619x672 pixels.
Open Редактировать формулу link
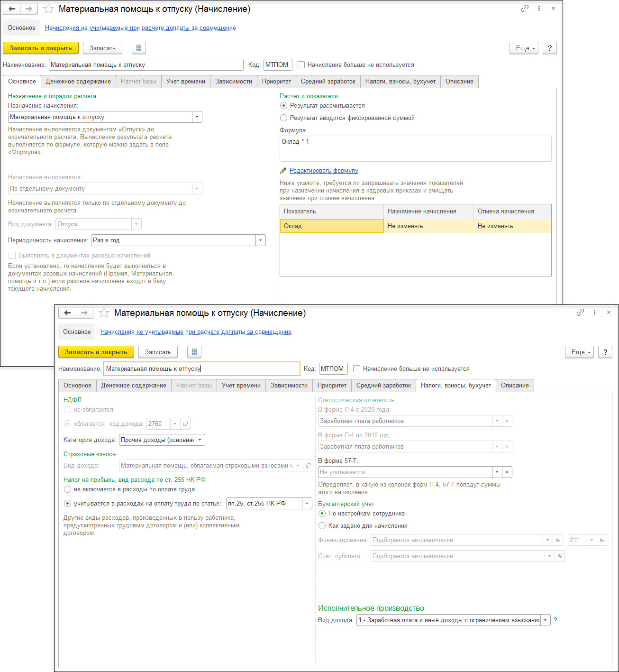[324, 170]
